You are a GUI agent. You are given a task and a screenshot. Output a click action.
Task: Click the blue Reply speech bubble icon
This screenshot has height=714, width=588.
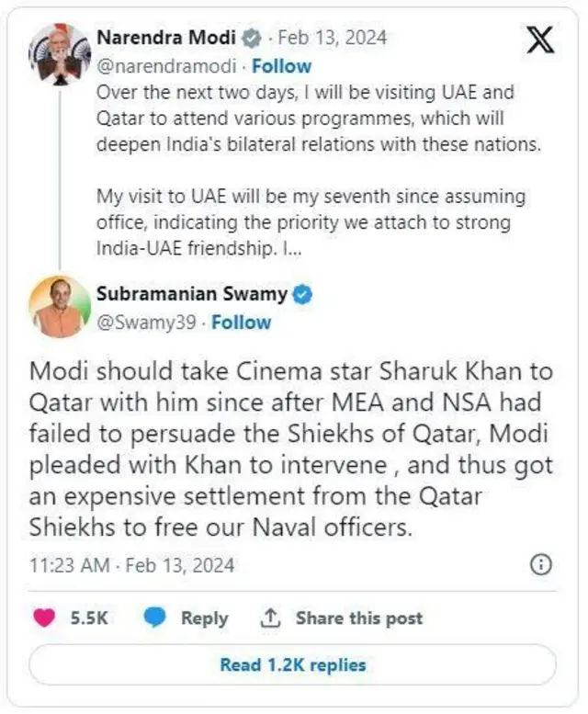pos(154,618)
